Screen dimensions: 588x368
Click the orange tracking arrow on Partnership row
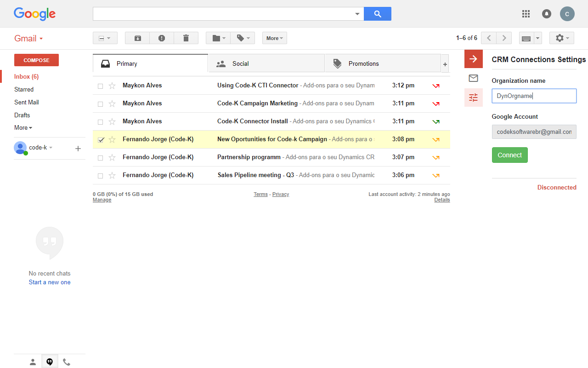tap(436, 158)
